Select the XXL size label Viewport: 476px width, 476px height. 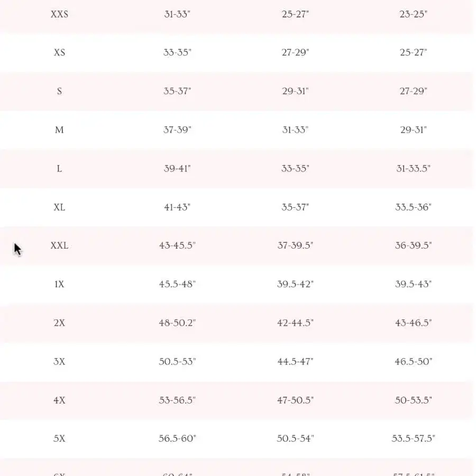click(x=59, y=245)
